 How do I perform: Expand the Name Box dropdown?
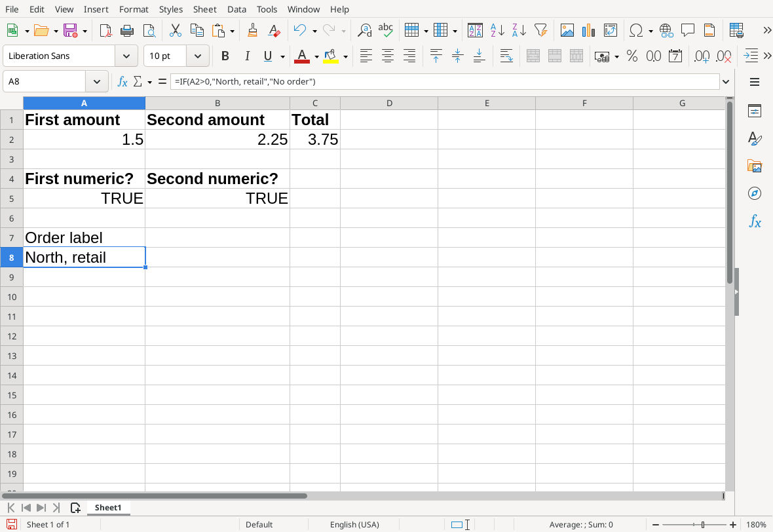(x=97, y=81)
